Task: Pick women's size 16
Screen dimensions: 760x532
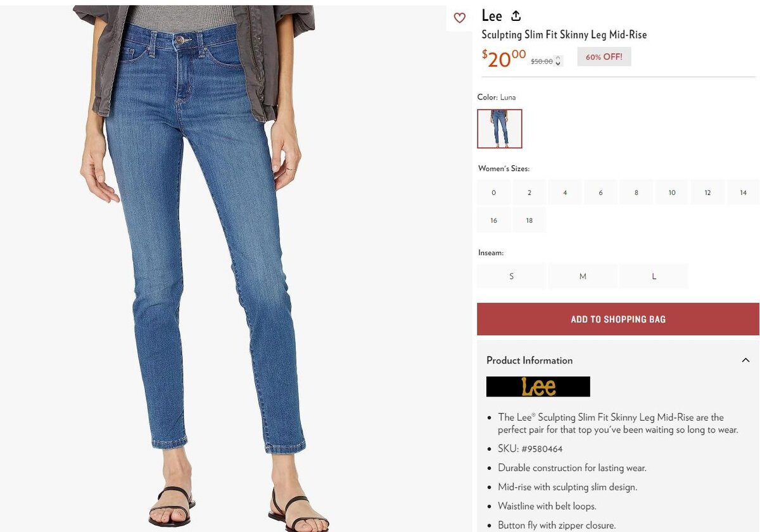Action: click(494, 220)
